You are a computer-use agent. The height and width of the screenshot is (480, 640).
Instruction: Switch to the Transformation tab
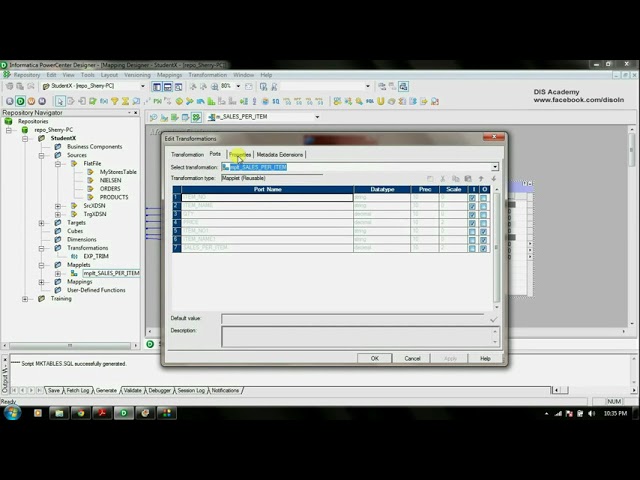pyautogui.click(x=187, y=155)
